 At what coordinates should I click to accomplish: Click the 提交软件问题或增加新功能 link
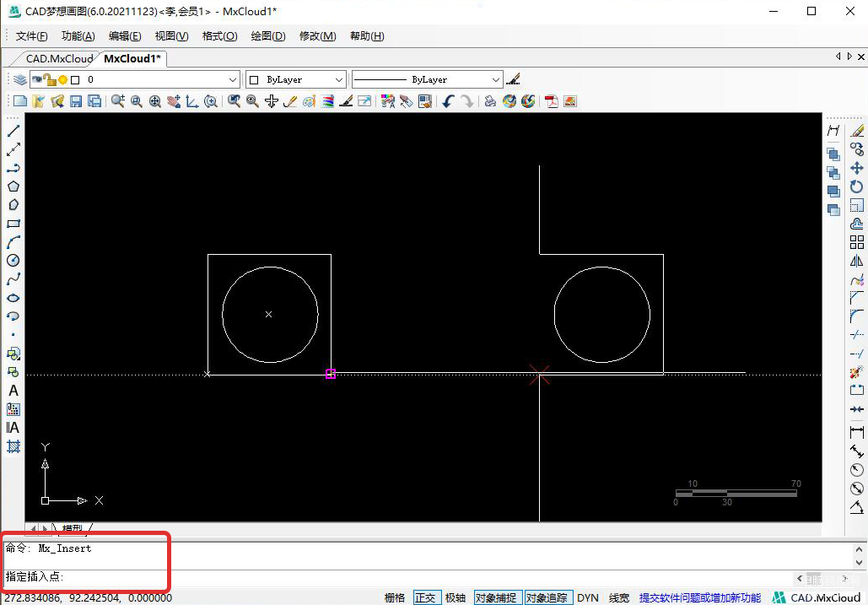click(x=700, y=597)
